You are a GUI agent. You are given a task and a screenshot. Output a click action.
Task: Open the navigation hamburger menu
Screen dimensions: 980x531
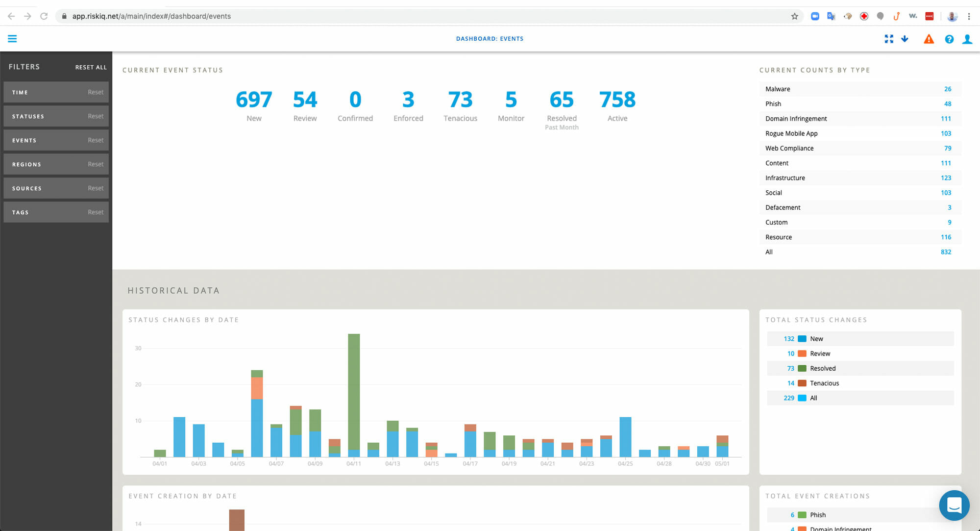point(12,38)
